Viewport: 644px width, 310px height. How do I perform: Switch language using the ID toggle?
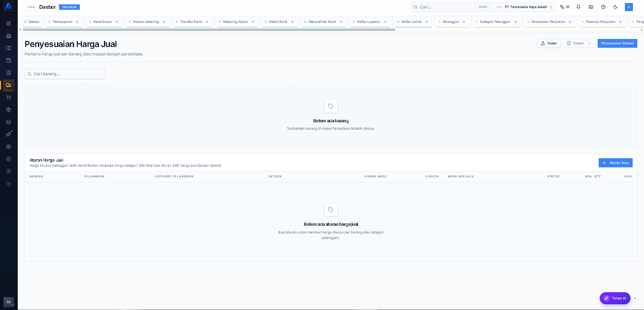coord(565,7)
